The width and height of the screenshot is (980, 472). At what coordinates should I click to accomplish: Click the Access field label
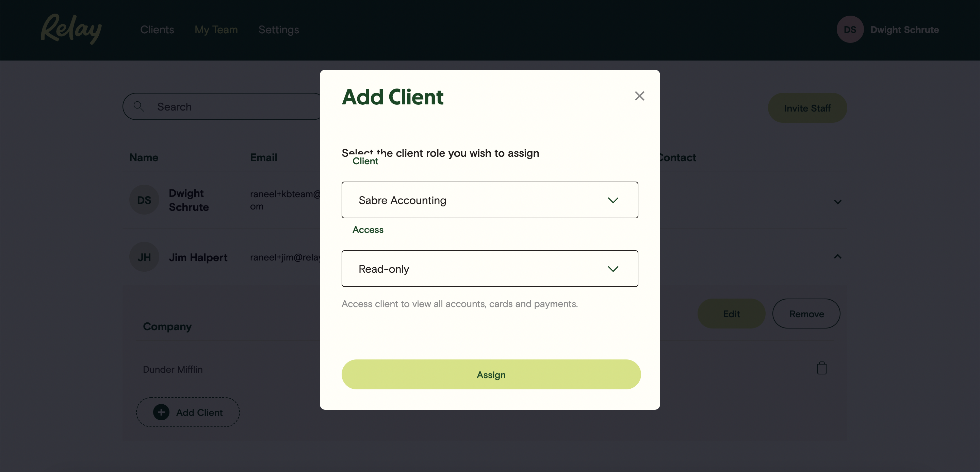(x=368, y=230)
